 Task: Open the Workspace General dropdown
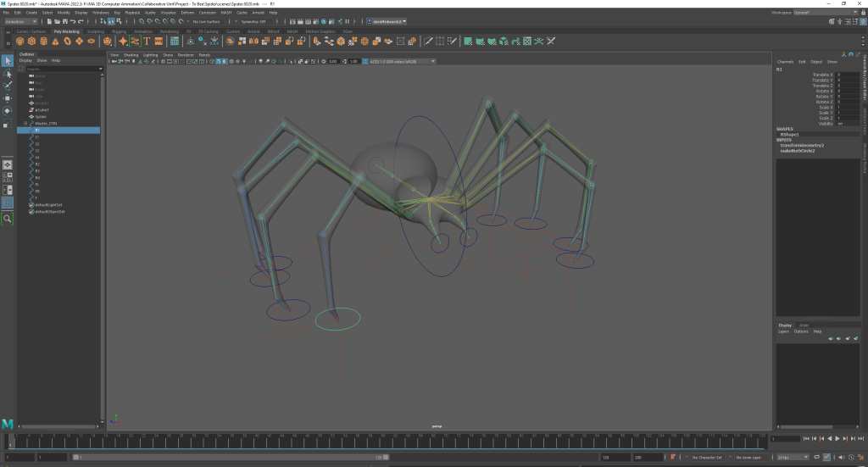(826, 12)
